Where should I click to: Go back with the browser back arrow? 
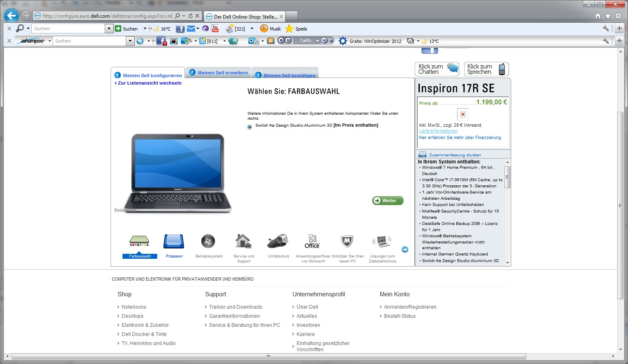pyautogui.click(x=12, y=16)
